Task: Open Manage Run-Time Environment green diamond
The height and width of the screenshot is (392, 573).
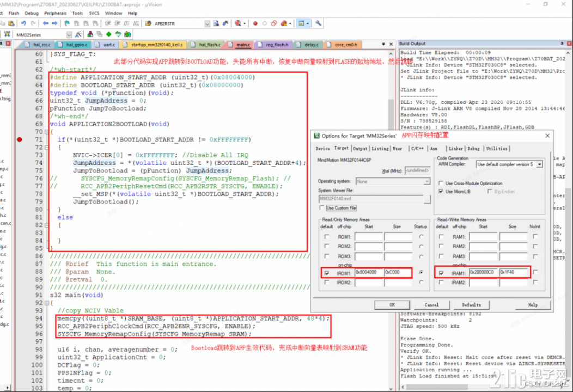Action: pos(109,34)
